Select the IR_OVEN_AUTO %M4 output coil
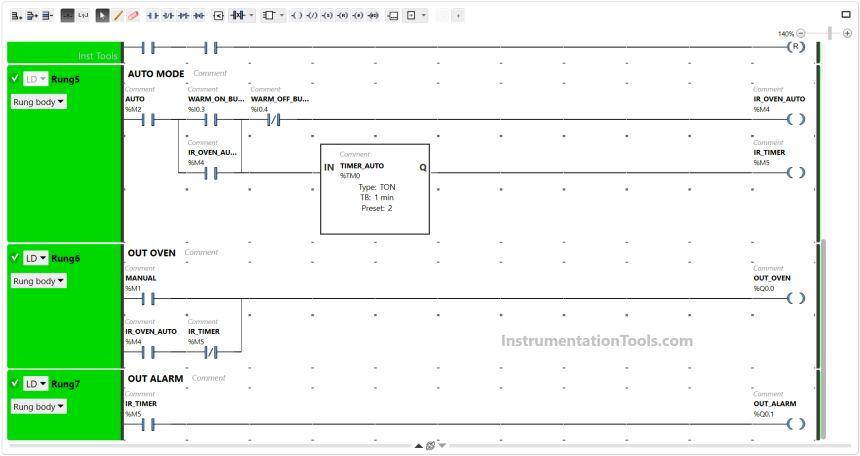 (796, 119)
